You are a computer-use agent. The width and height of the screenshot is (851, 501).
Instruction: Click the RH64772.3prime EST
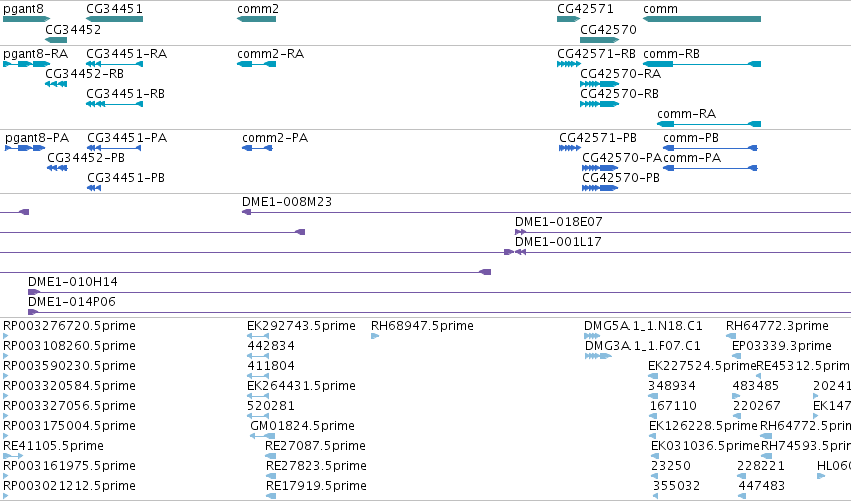click(x=777, y=326)
